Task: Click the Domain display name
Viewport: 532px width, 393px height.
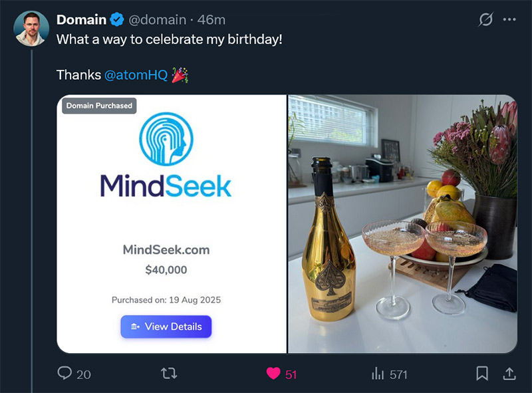Action: point(81,20)
